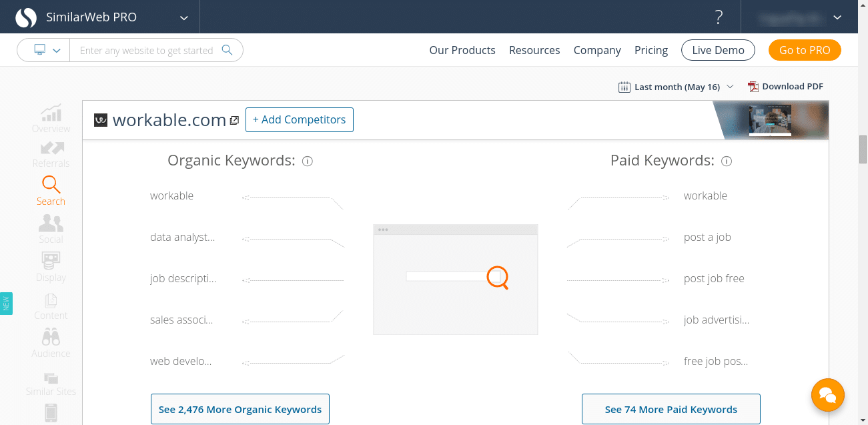Select organic keyword 'job descripti...'

click(183, 278)
